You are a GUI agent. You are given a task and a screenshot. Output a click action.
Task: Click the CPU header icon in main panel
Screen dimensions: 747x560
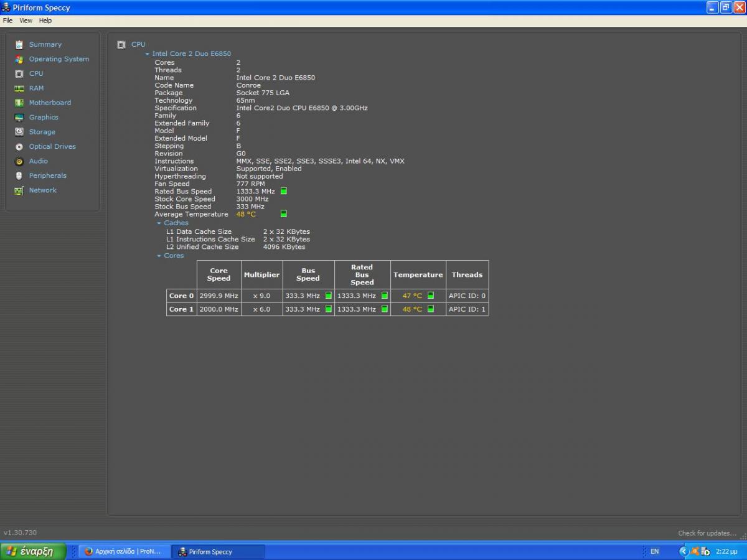pos(121,45)
